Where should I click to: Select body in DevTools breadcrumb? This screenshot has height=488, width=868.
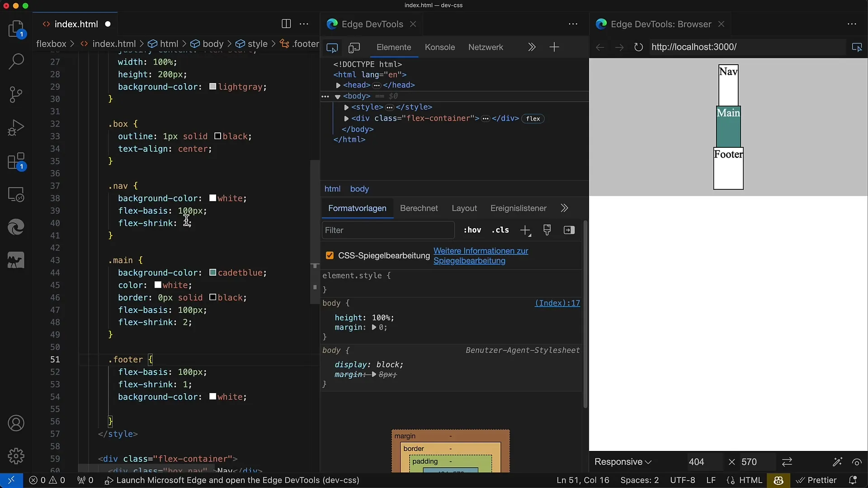359,189
